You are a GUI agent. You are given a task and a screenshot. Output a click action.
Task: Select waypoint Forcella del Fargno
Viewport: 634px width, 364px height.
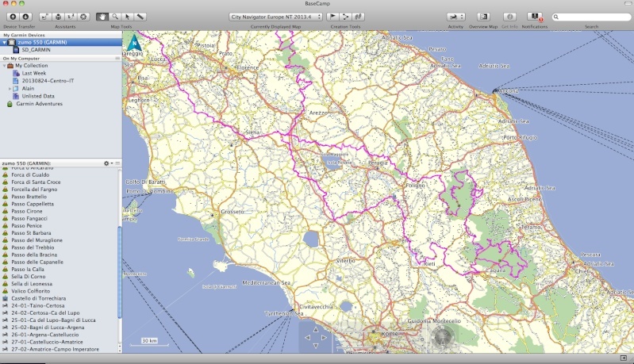tap(34, 190)
